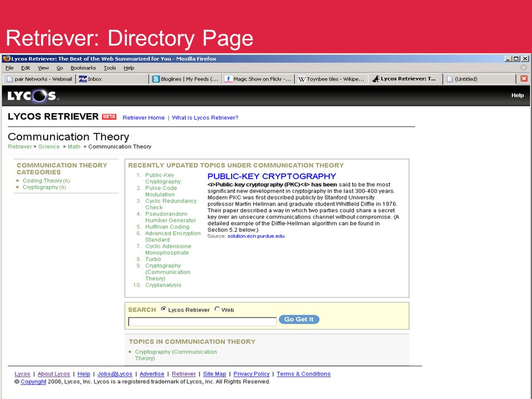Open Cyclic Redundancy Check topic
The width and height of the screenshot is (532, 399).
[x=171, y=204]
